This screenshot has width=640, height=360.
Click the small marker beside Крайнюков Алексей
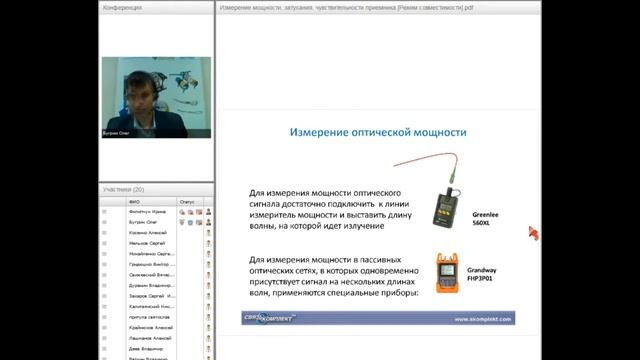click(x=104, y=328)
